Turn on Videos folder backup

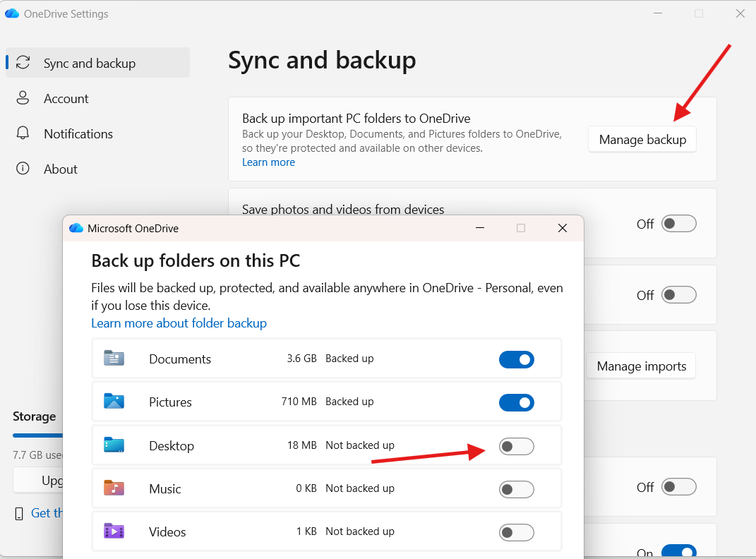tap(516, 532)
